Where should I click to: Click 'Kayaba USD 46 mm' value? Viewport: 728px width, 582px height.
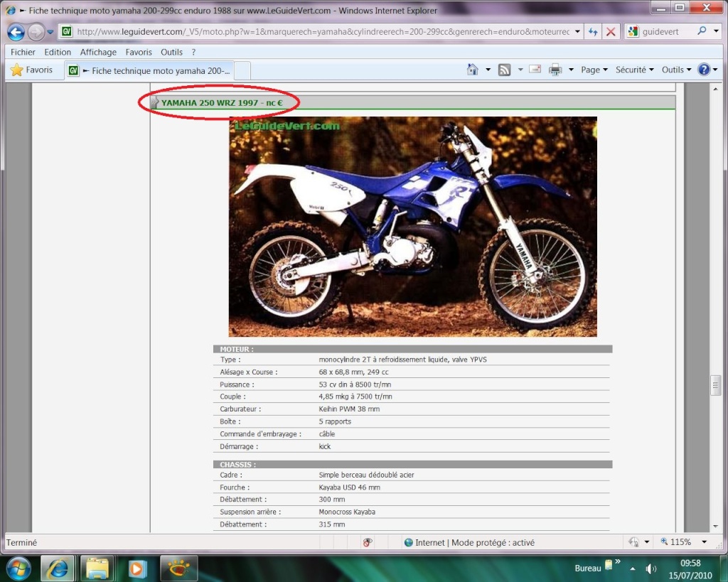click(x=349, y=487)
